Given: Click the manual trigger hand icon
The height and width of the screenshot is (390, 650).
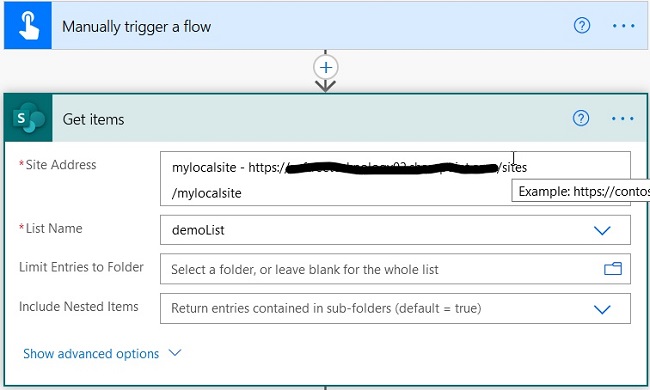Looking at the screenshot, I should coord(28,26).
